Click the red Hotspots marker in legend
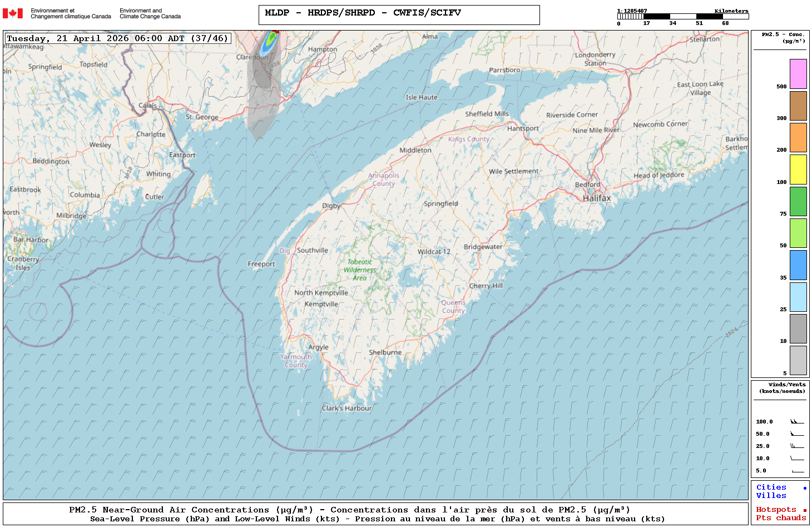 pos(804,510)
